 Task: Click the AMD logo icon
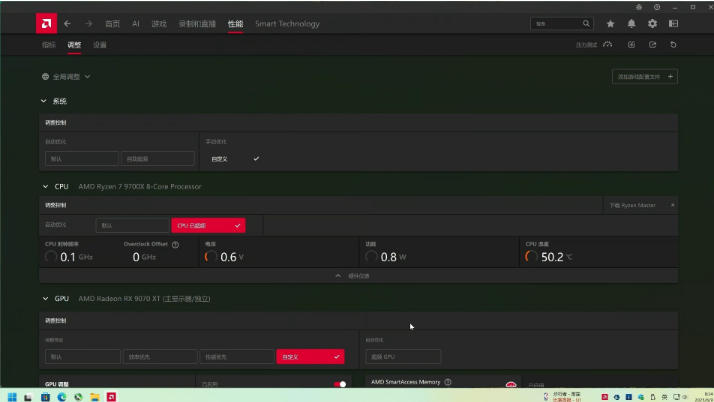tap(46, 24)
